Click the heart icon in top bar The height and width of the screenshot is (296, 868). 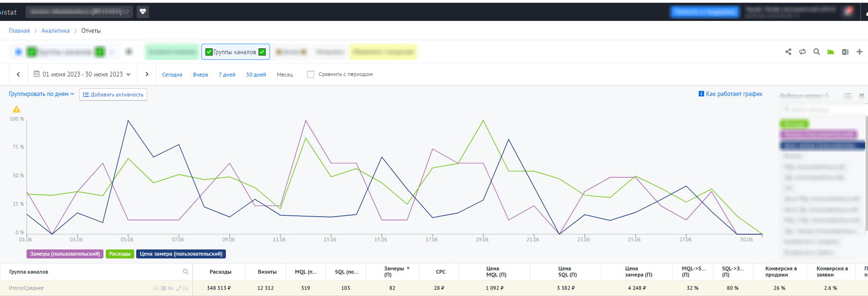point(143,11)
